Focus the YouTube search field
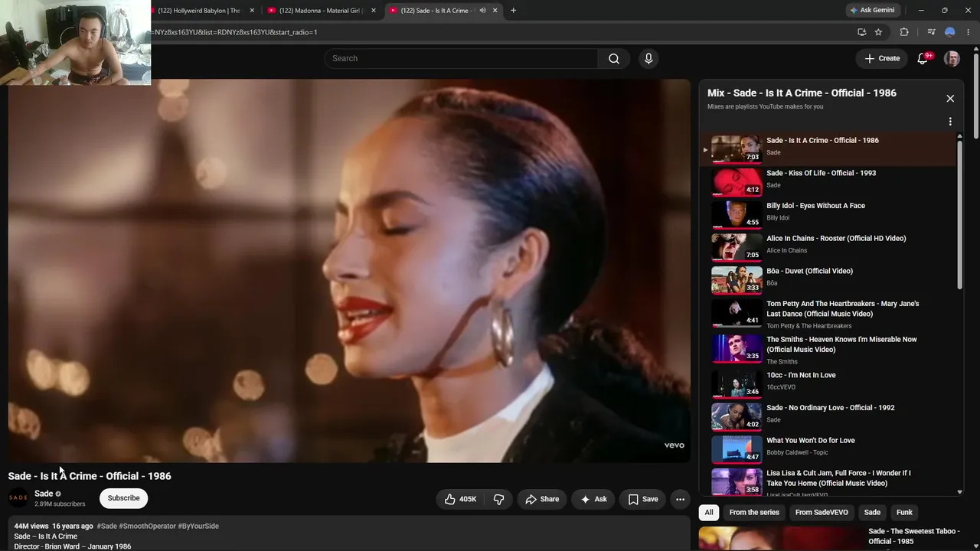 coord(462,59)
